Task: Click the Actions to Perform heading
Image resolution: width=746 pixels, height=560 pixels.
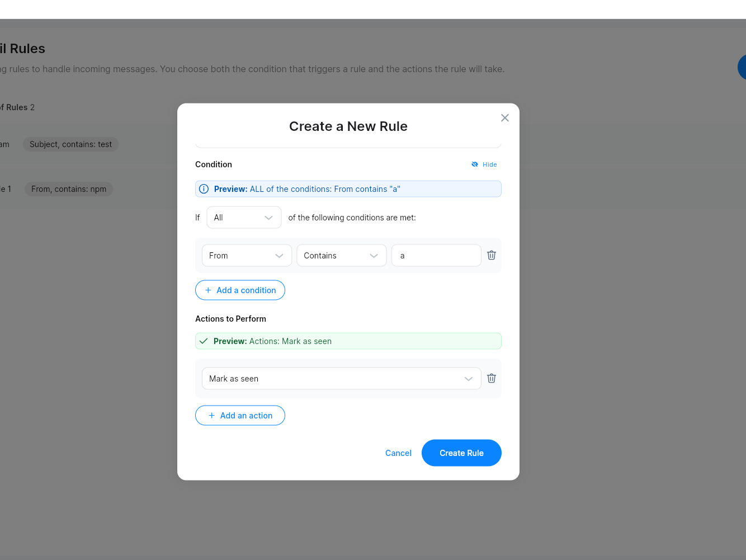Action: 230,319
